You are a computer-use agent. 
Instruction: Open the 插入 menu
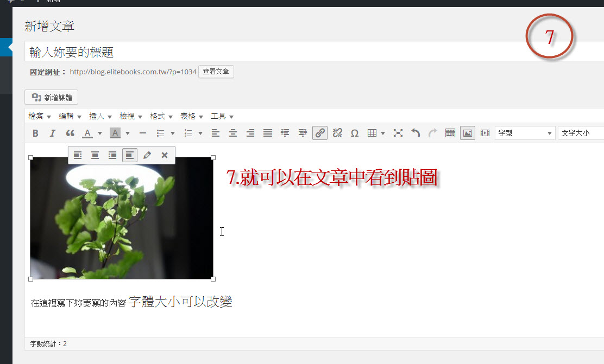(100, 116)
